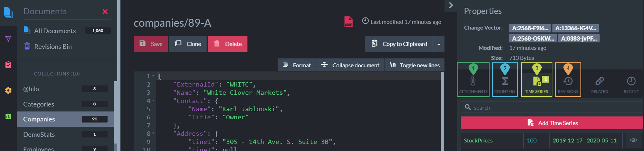Select the DemoStats collection
644x151 pixels.
65,135
